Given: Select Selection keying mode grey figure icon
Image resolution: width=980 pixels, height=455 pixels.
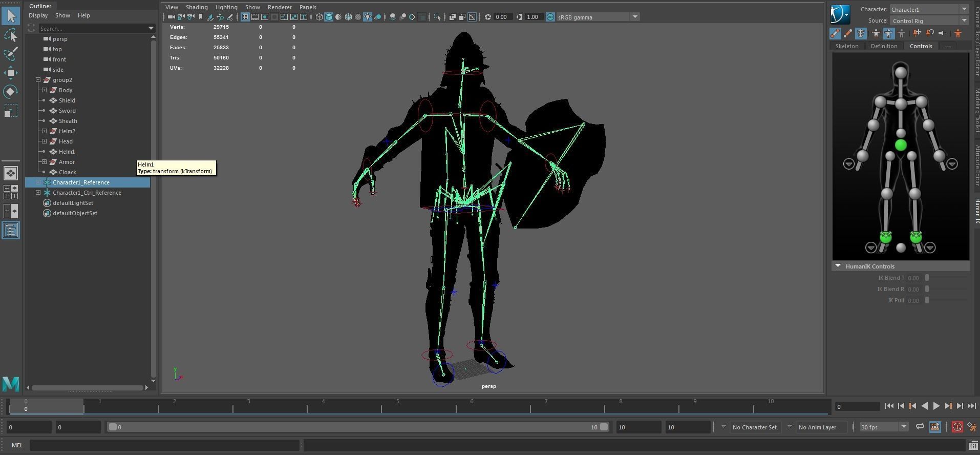Looking at the screenshot, I should (901, 33).
